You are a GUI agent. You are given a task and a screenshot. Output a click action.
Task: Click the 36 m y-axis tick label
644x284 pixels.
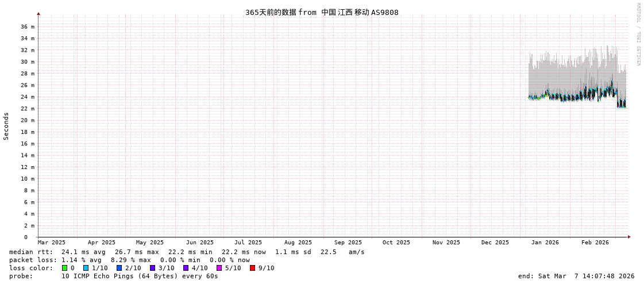[28, 26]
